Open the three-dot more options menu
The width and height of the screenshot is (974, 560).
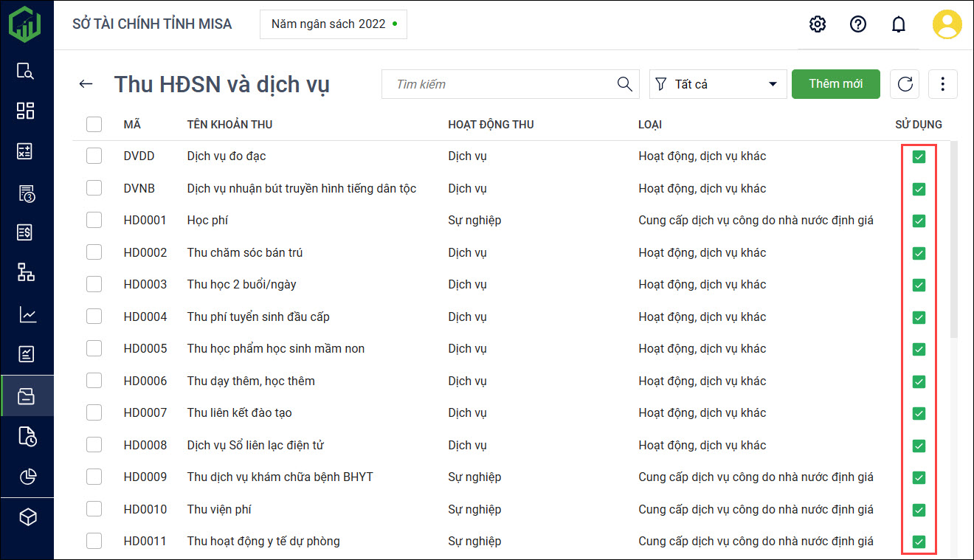point(942,84)
